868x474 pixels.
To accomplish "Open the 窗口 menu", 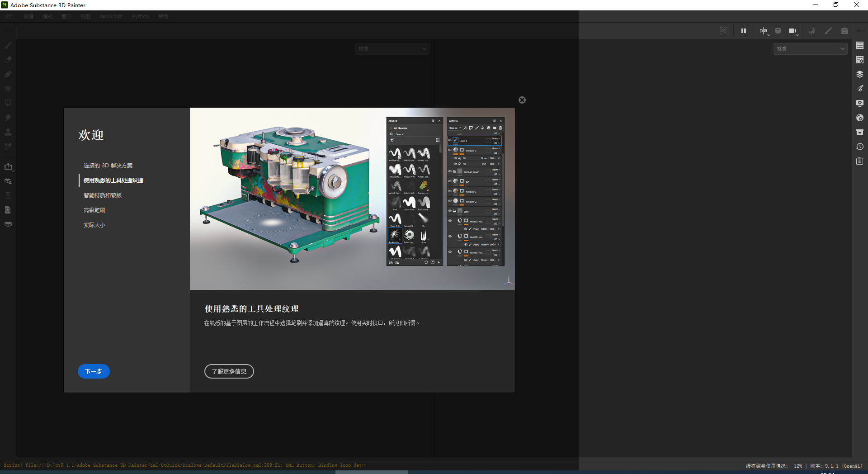I will (x=66, y=16).
